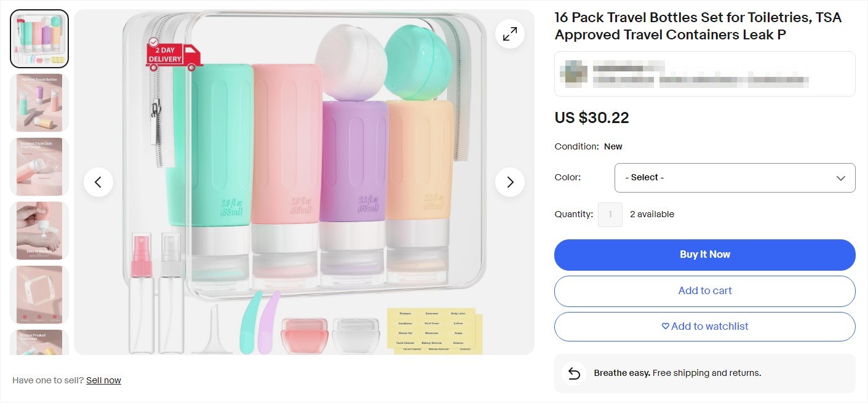Click the heart icon next to Add to watchlist

[x=667, y=326]
